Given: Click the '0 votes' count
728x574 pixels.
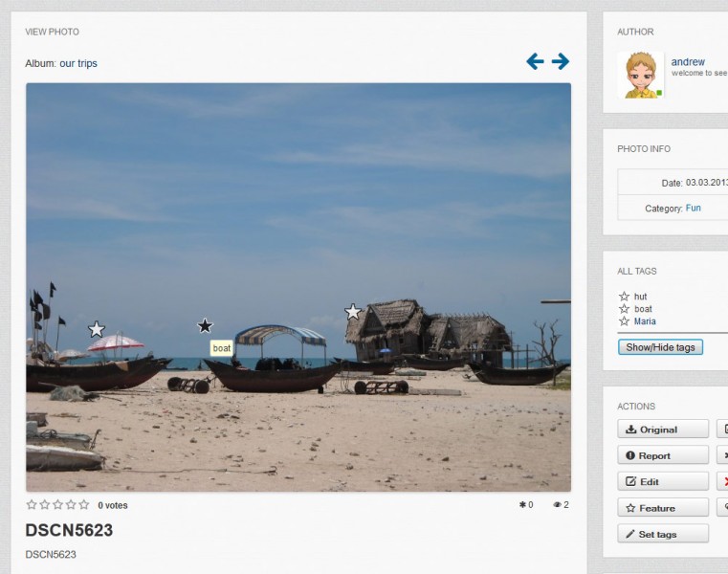Looking at the screenshot, I should click(x=112, y=505).
